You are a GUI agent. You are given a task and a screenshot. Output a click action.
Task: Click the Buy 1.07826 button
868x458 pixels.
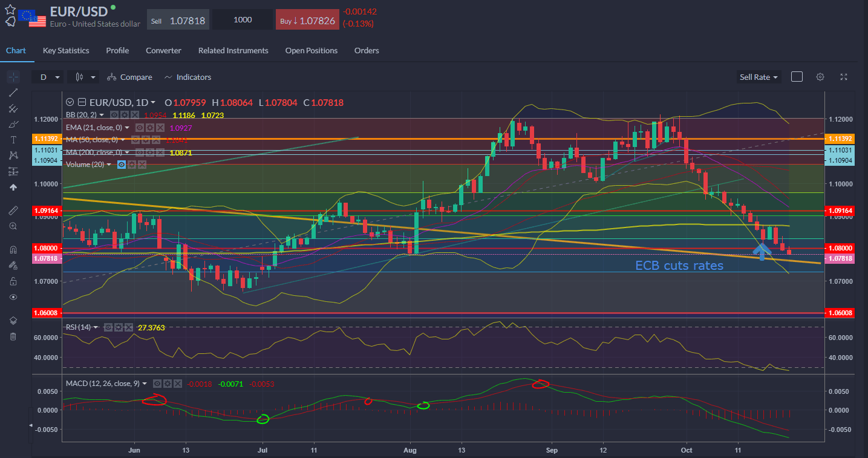coord(307,21)
